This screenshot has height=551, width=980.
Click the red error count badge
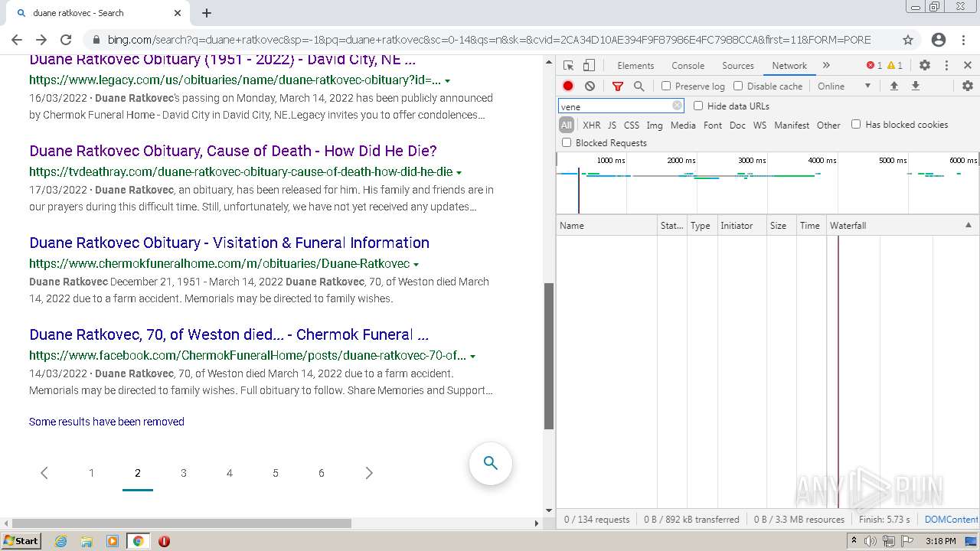(874, 66)
